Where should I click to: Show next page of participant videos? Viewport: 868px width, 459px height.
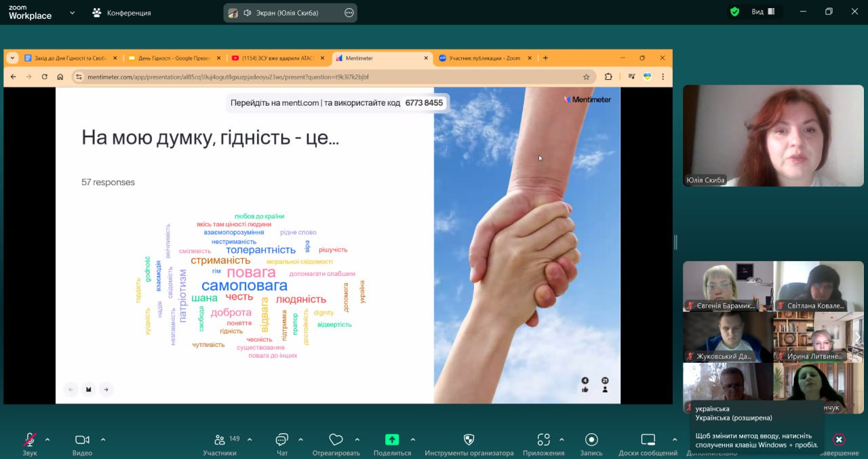click(858, 337)
